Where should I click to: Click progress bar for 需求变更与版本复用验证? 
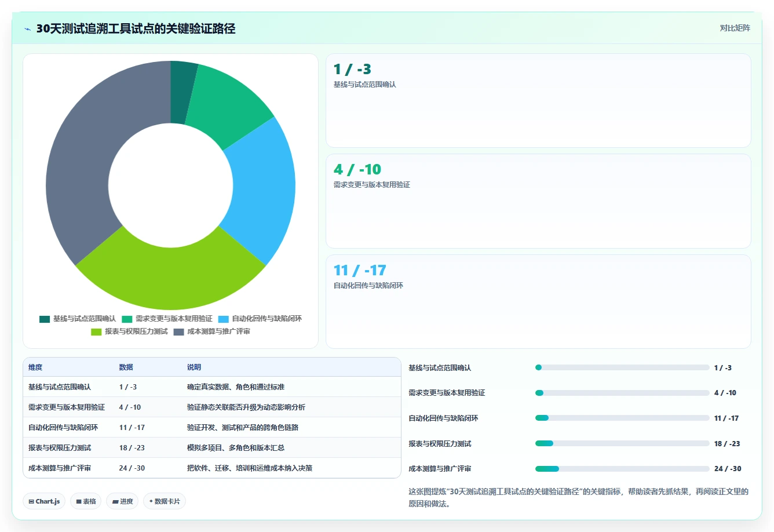pos(622,393)
